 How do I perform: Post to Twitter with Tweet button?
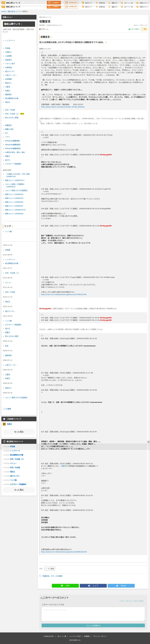click(x=121, y=585)
